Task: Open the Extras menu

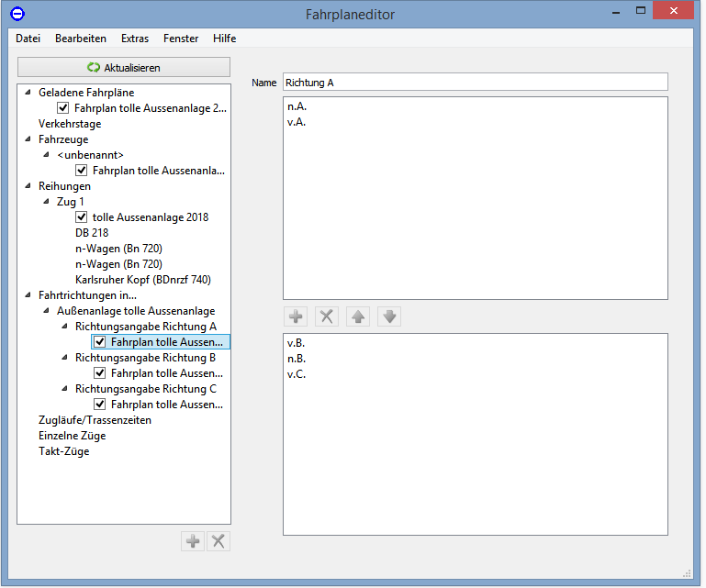Action: (x=135, y=39)
